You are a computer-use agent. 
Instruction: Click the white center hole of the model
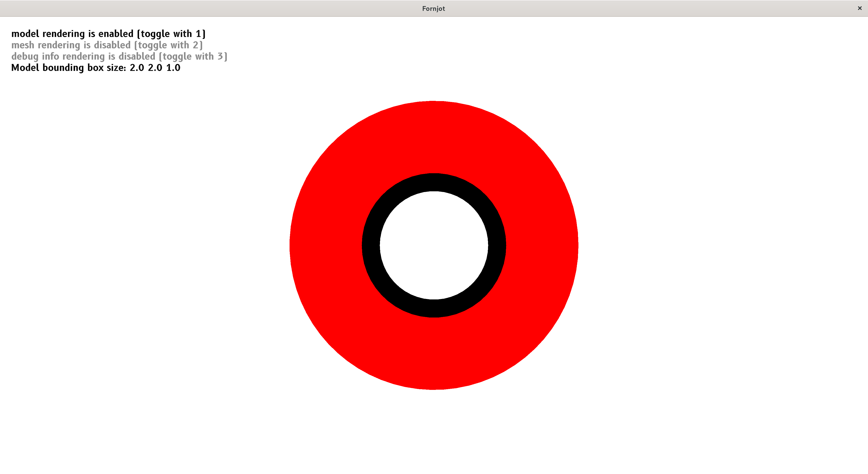pyautogui.click(x=434, y=246)
